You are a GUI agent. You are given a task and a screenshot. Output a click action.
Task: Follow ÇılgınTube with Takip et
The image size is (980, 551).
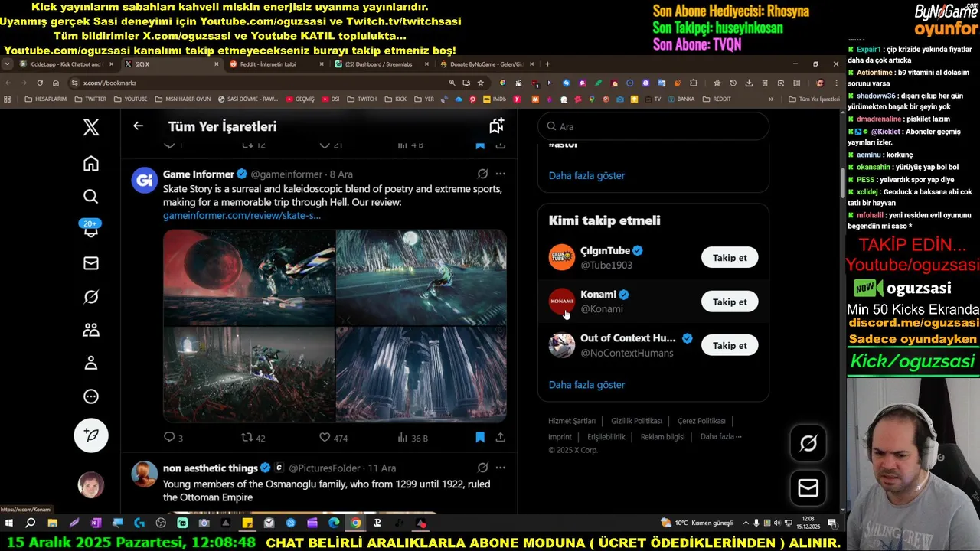[x=730, y=258]
